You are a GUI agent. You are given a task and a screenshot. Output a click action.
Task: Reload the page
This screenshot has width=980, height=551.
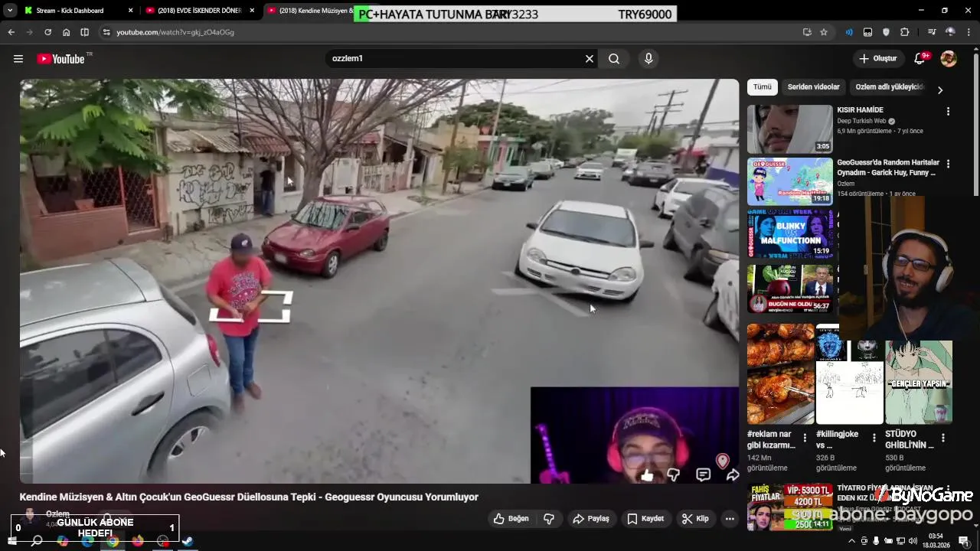pos(47,32)
